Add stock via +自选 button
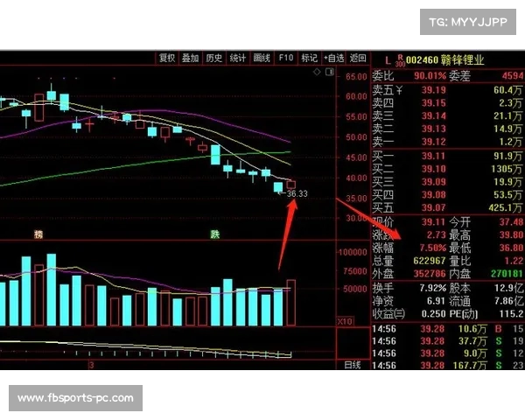 point(333,58)
